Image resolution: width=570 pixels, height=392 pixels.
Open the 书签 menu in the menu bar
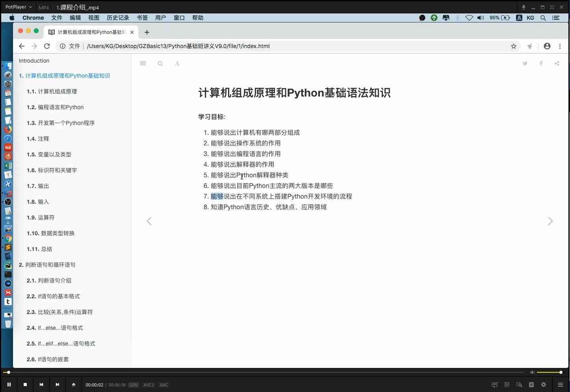coord(142,18)
